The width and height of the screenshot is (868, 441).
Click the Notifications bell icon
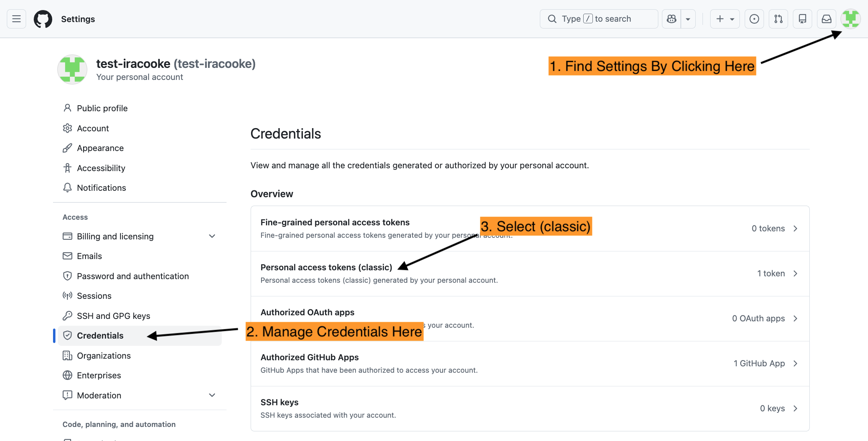[x=67, y=188]
